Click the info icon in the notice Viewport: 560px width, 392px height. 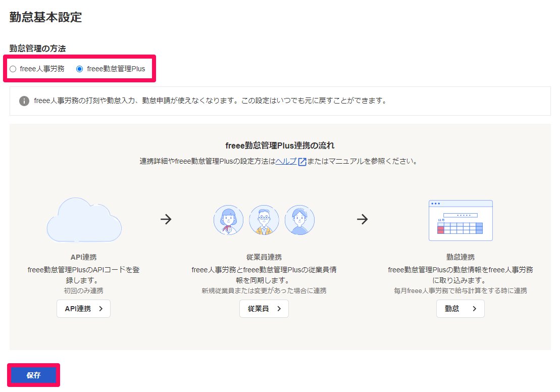pyautogui.click(x=24, y=101)
